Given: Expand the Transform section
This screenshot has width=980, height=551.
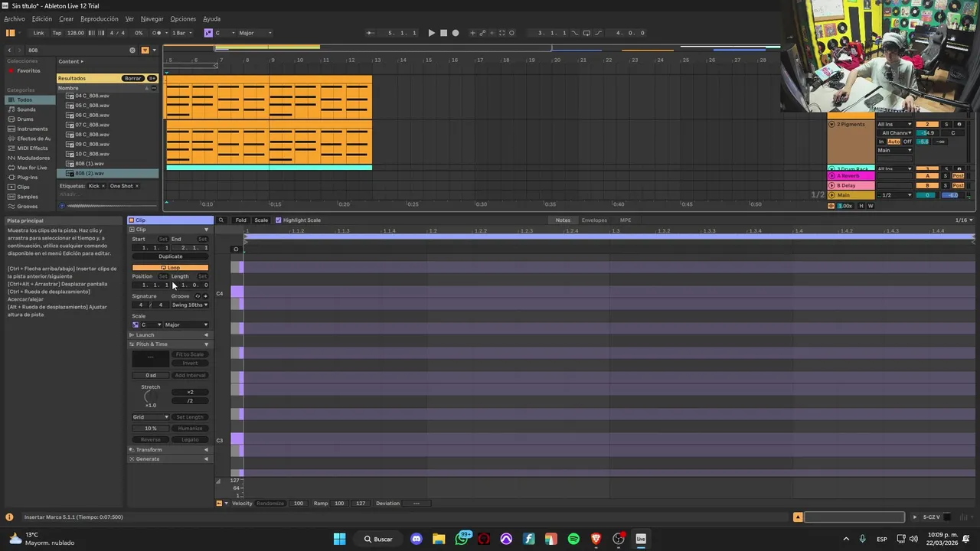Looking at the screenshot, I should tap(169, 450).
